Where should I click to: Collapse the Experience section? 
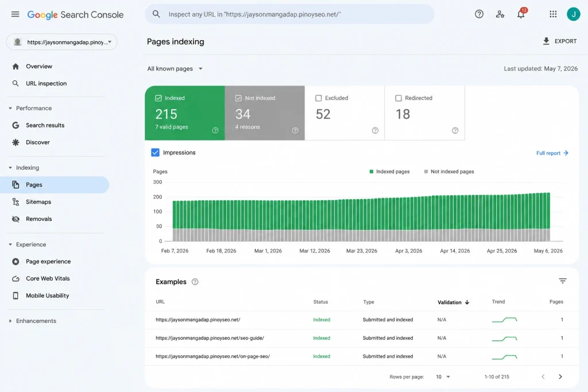click(10, 244)
